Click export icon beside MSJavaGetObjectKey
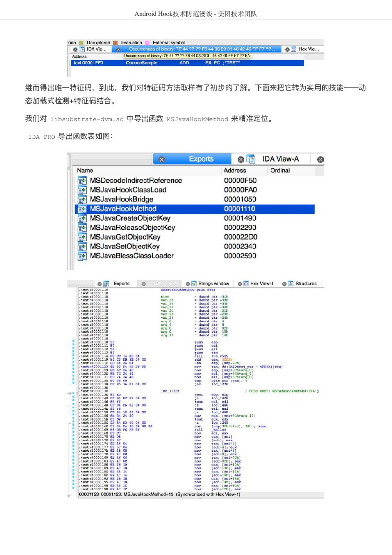This screenshot has height=555, width=392. 82,237
